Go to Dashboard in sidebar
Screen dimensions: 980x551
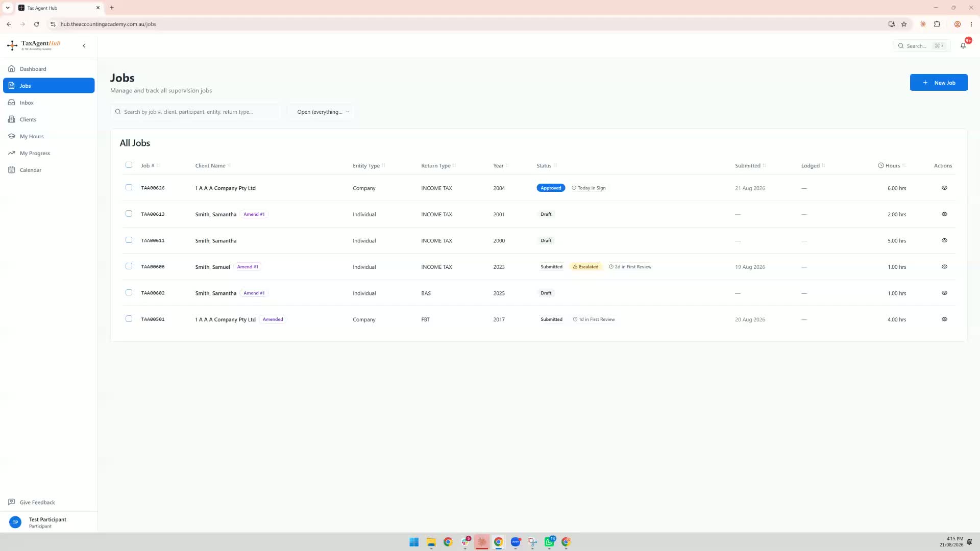(x=49, y=69)
